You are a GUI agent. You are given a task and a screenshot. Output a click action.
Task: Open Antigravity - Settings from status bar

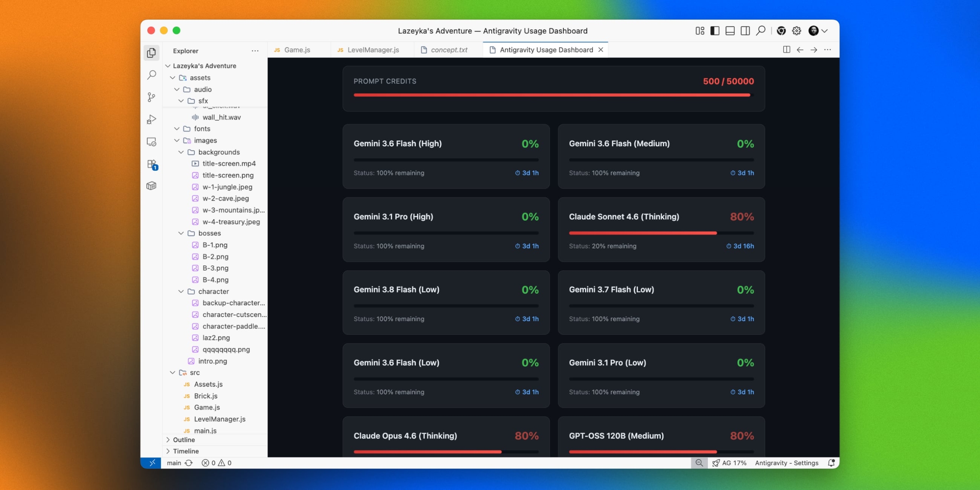click(787, 463)
